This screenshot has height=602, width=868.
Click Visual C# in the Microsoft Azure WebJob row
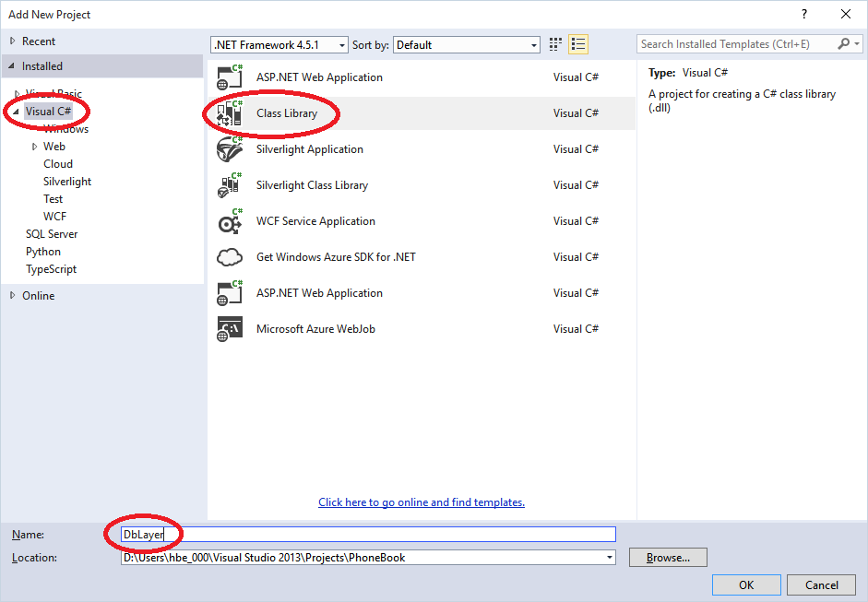tap(576, 329)
